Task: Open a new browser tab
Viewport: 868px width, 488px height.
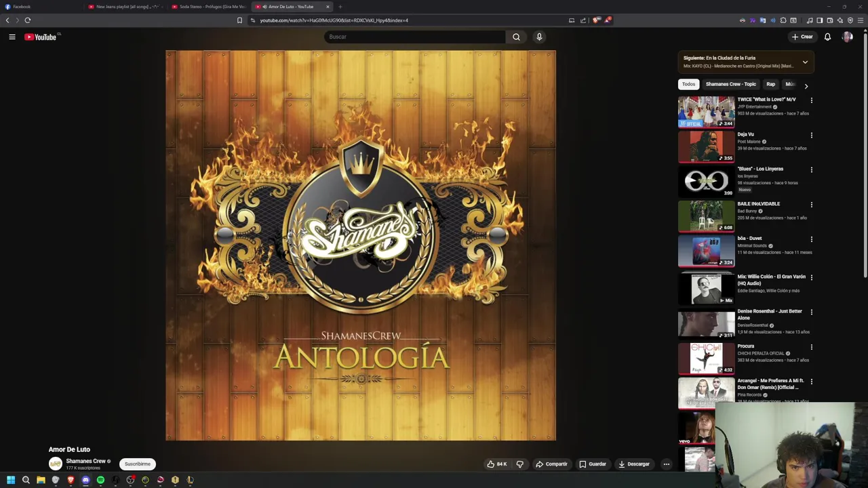Action: coord(340,7)
